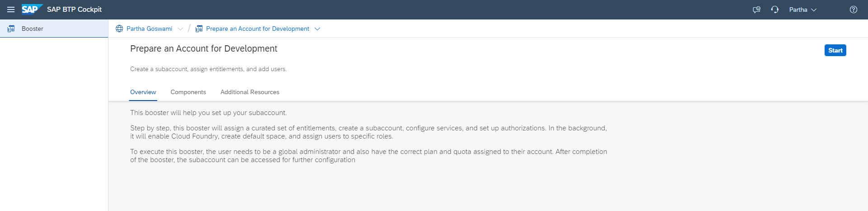This screenshot has width=868, height=211.
Task: Expand chevron after Prepare an Account breadcrumb
Action: coord(317,29)
